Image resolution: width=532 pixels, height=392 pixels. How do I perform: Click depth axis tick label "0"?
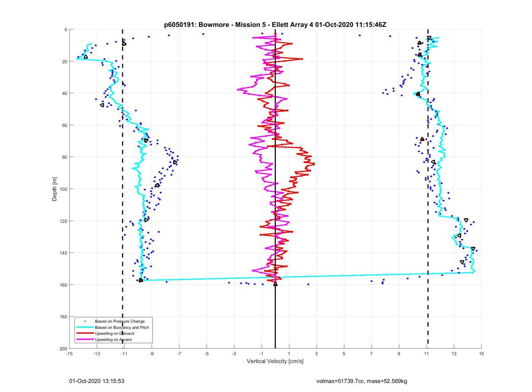point(65,30)
